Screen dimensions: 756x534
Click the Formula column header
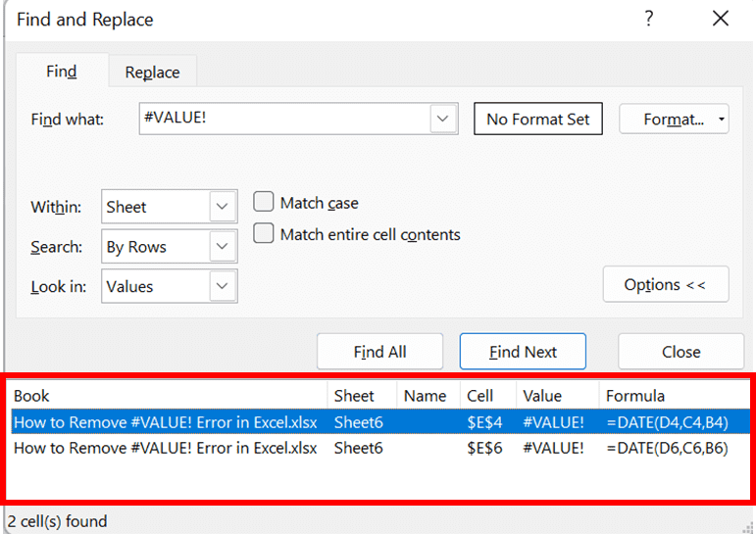pyautogui.click(x=675, y=396)
